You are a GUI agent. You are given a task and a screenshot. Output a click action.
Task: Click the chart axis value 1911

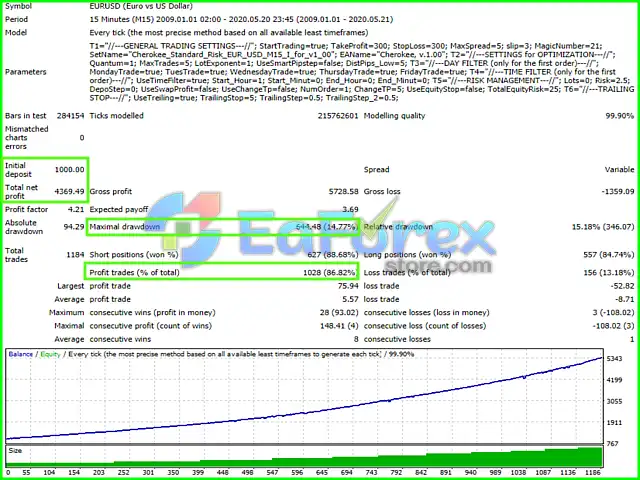click(614, 422)
